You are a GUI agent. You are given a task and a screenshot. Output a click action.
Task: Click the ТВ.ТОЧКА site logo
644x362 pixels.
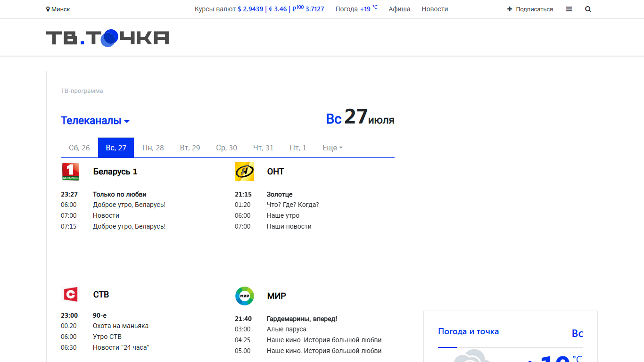tap(107, 38)
